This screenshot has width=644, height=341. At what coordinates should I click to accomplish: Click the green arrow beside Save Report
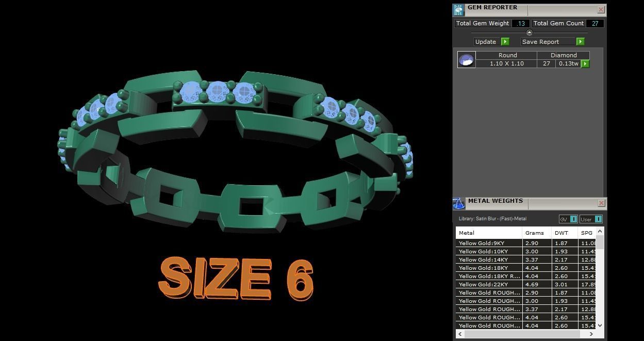coord(580,42)
